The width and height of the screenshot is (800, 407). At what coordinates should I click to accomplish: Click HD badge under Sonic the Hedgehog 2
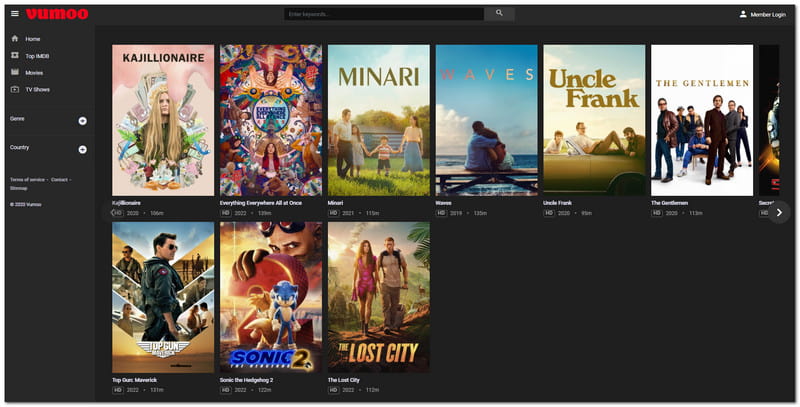(x=226, y=390)
